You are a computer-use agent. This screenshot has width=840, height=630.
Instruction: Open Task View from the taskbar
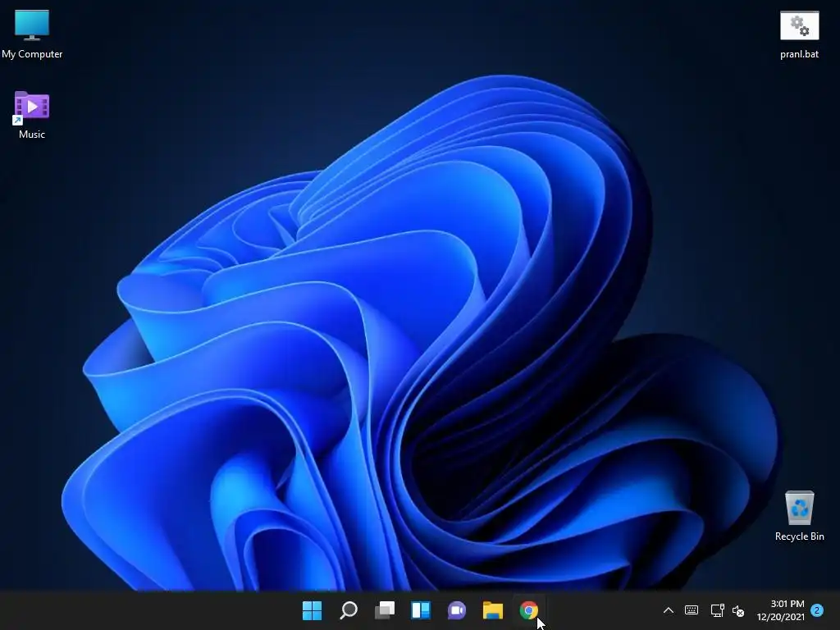tap(385, 610)
